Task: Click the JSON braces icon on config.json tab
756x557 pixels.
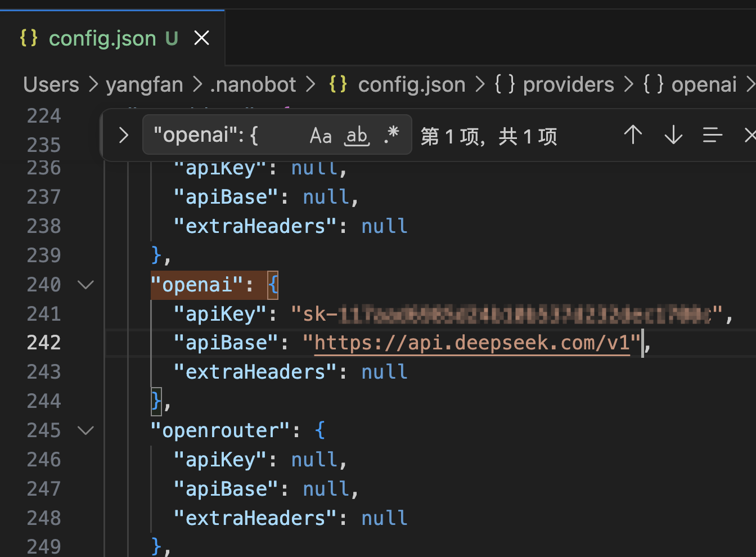Action: (29, 38)
